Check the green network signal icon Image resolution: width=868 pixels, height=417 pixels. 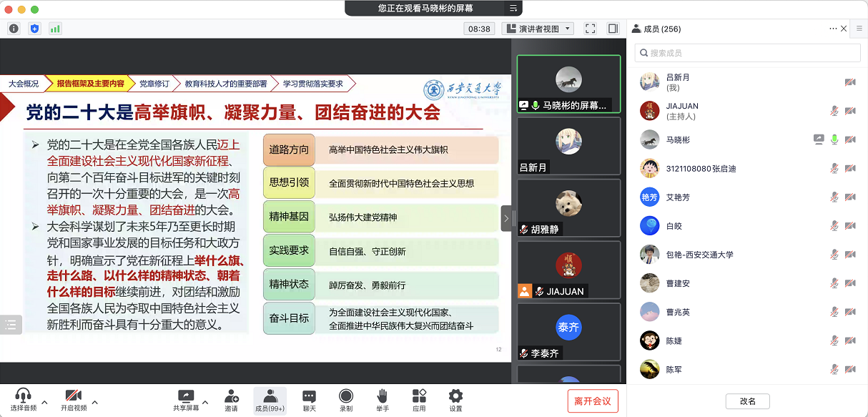point(55,29)
